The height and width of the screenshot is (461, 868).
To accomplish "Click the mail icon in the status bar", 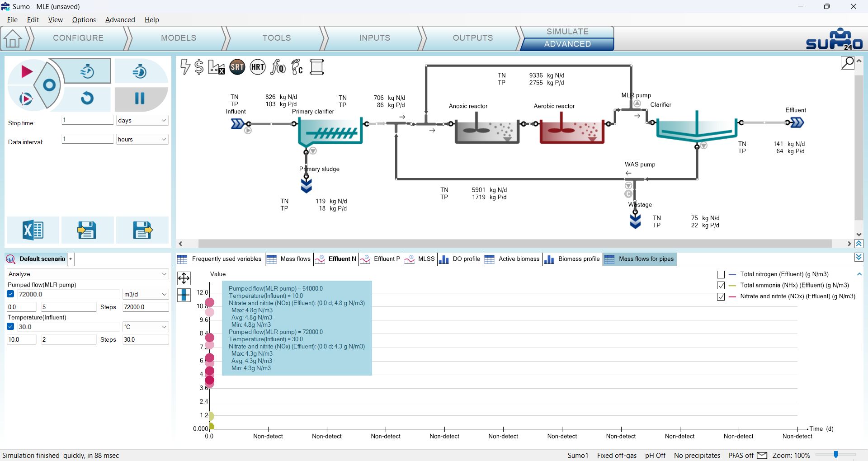I will 762,455.
